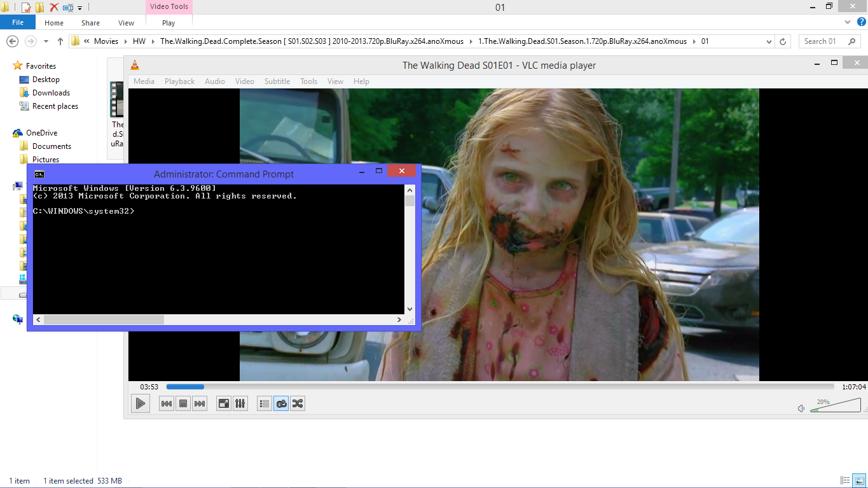Image resolution: width=868 pixels, height=488 pixels.
Task: Open the address bar history dropdown
Action: point(769,41)
